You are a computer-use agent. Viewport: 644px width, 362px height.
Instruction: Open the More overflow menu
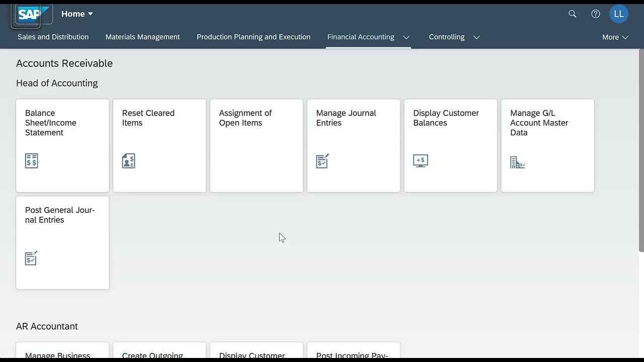615,37
